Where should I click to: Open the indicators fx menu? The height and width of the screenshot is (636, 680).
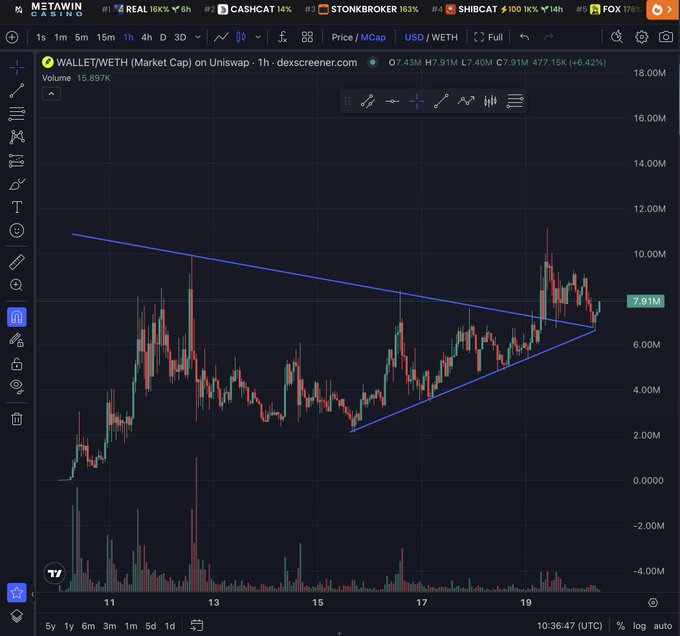pos(283,37)
